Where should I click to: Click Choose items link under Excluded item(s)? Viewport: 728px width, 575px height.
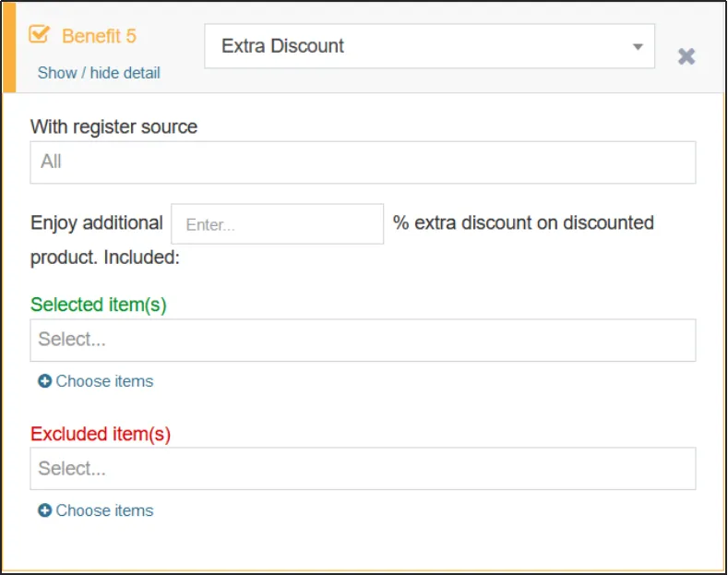click(104, 510)
